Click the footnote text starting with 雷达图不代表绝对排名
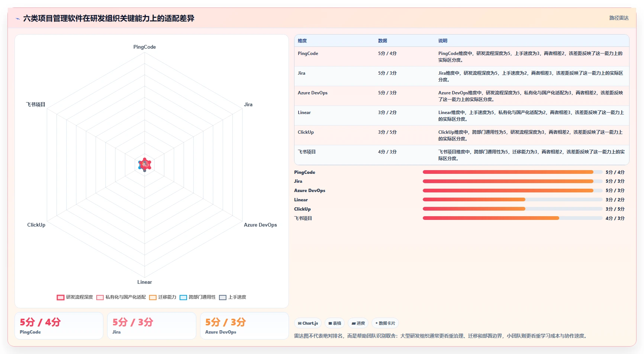This screenshot has height=354, width=644. click(x=441, y=336)
